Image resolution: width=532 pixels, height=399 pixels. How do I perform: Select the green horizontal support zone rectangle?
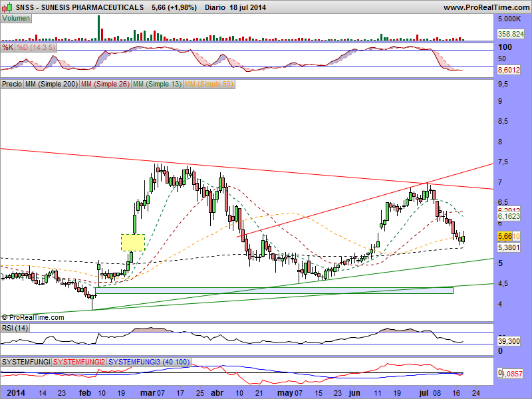tap(274, 291)
